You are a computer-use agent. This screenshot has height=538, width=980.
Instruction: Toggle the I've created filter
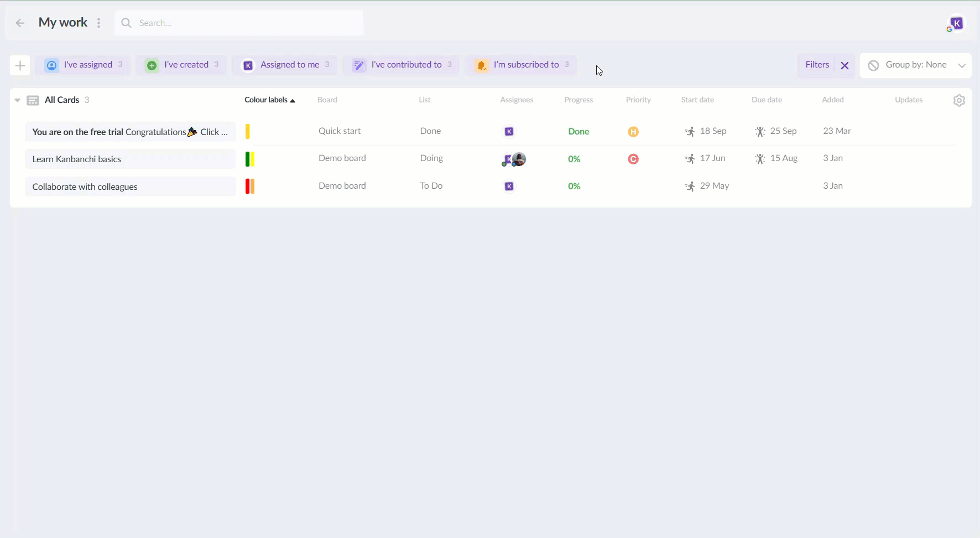181,65
